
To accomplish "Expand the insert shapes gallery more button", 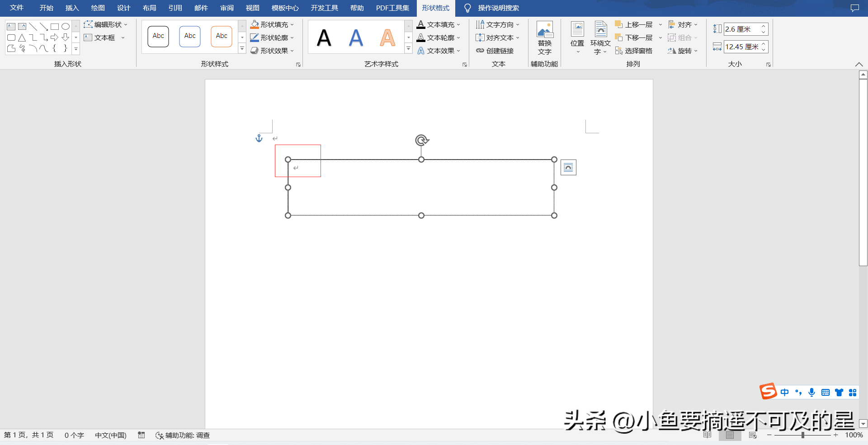I will [76, 48].
